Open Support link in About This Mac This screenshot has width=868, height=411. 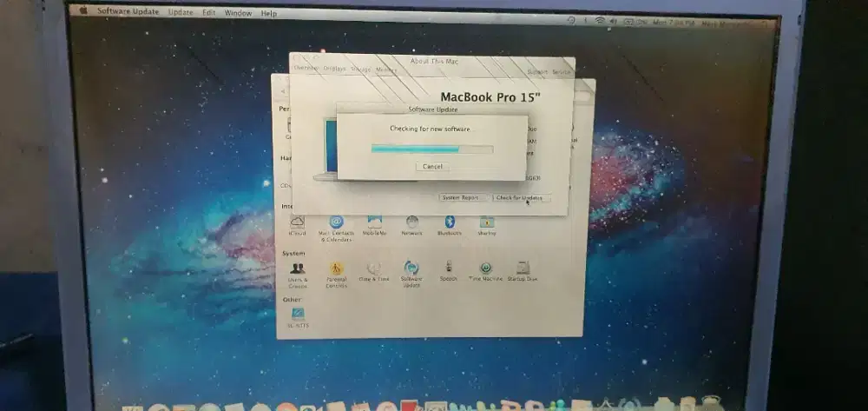coord(537,72)
